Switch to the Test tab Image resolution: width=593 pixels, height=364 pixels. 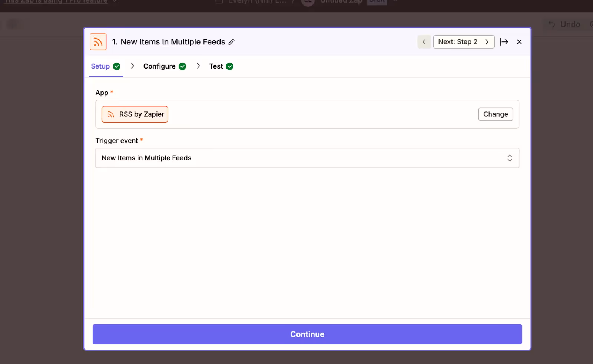[x=216, y=66]
